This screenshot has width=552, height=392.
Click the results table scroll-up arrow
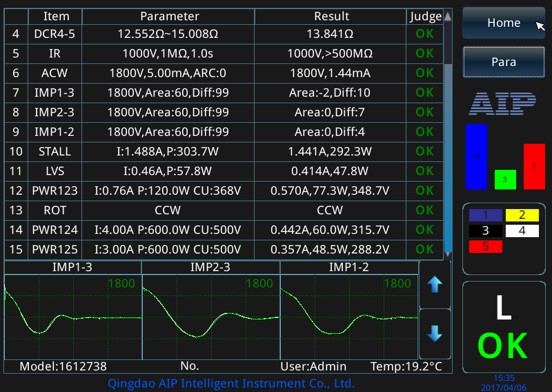click(x=448, y=16)
